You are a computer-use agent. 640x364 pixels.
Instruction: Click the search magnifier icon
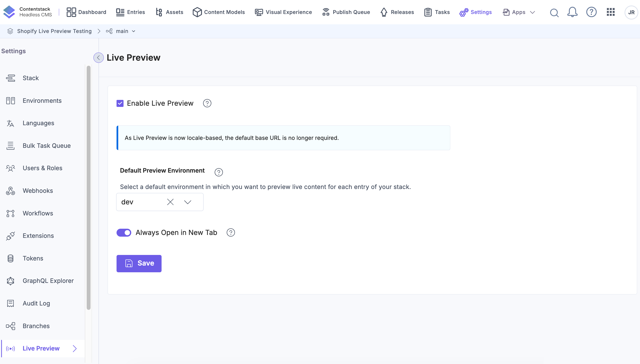[x=554, y=12]
